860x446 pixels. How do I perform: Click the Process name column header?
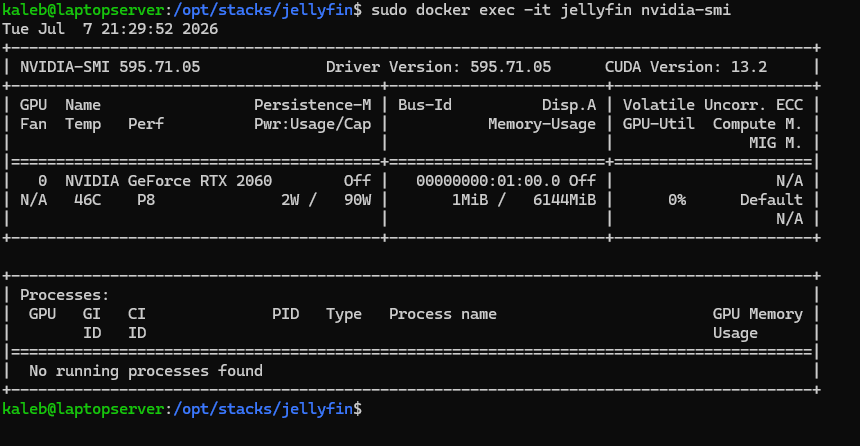coord(443,314)
